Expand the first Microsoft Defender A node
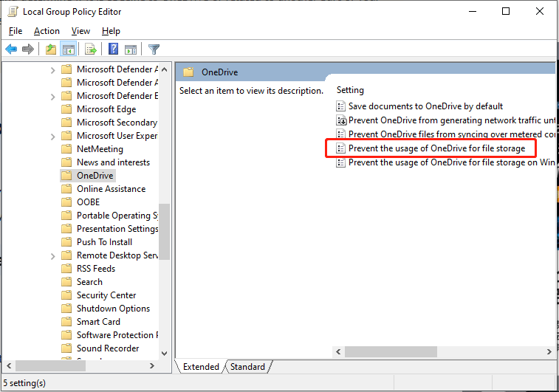The height and width of the screenshot is (392, 559). pyautogui.click(x=52, y=70)
